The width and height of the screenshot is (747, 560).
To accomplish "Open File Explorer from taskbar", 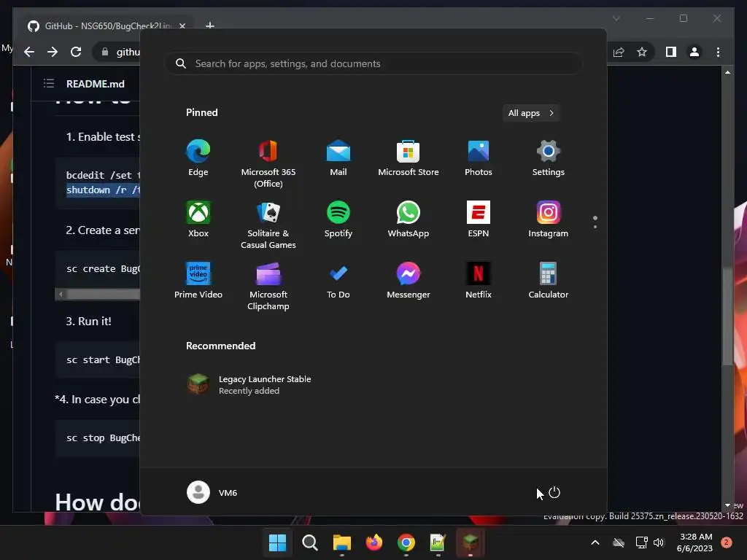I will pos(341,542).
